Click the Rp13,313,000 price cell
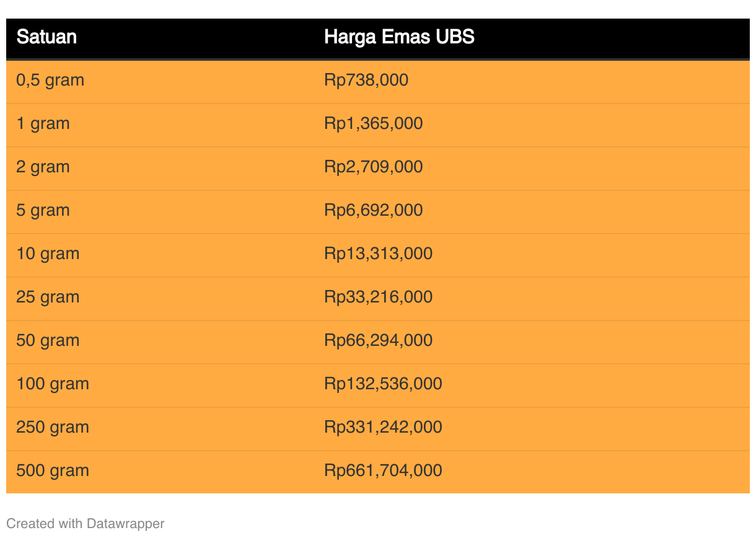Image resolution: width=756 pixels, height=538 pixels. tap(378, 254)
